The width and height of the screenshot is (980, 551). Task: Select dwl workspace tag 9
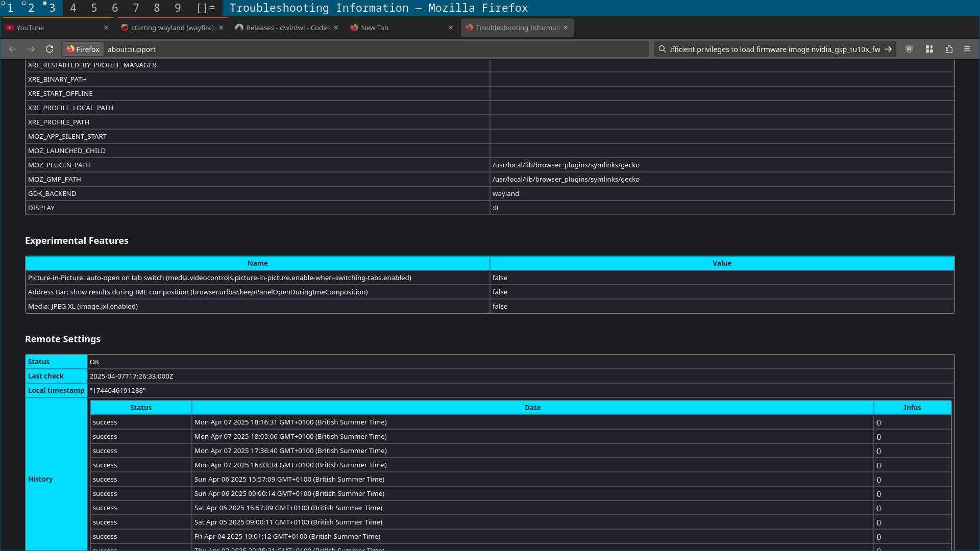coord(178,8)
